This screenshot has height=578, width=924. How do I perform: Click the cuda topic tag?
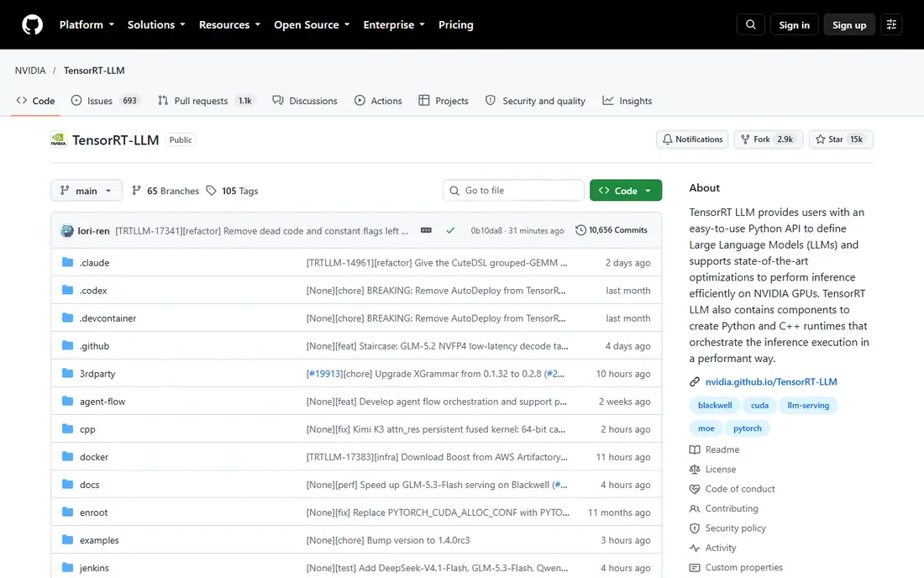(x=759, y=406)
